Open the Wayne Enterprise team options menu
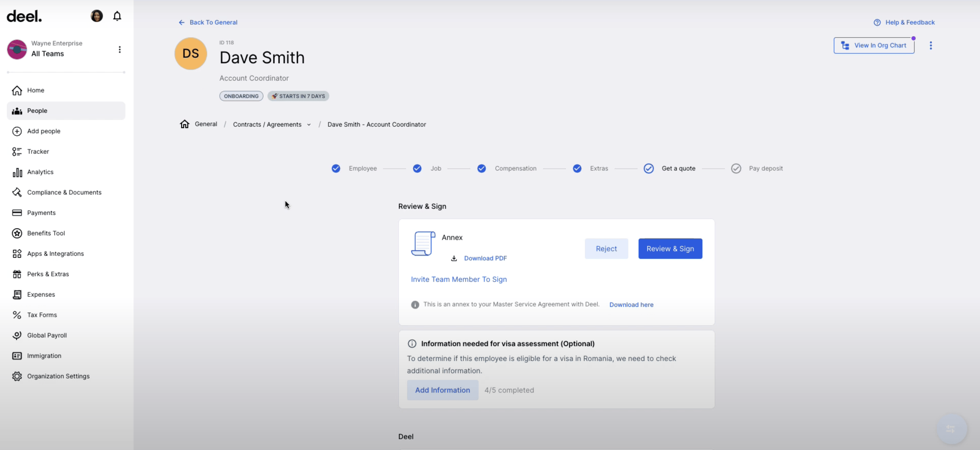980x450 pixels. (x=120, y=49)
